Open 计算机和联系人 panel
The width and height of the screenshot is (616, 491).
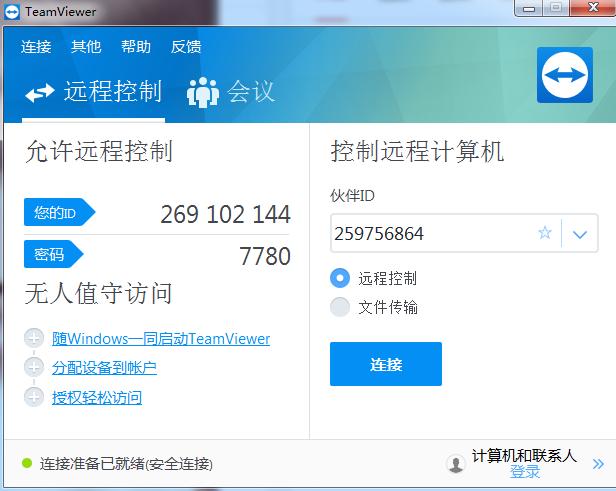click(524, 456)
